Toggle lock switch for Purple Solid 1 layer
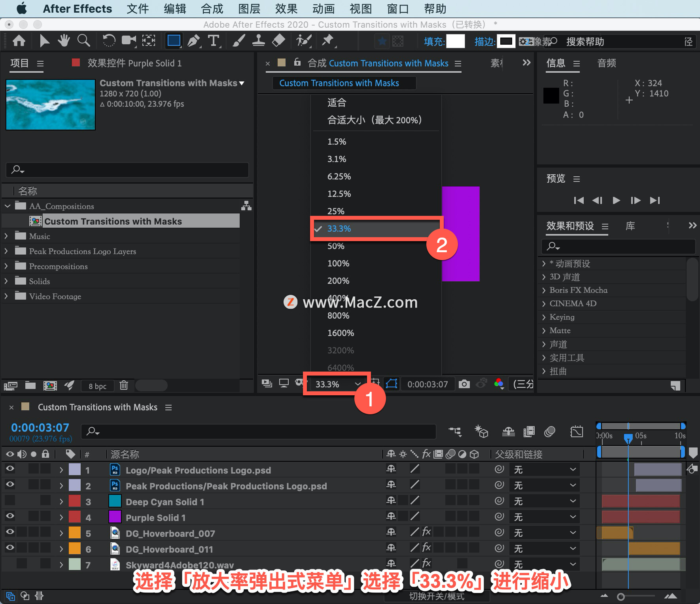Viewport: 700px width, 604px height. pos(45,516)
